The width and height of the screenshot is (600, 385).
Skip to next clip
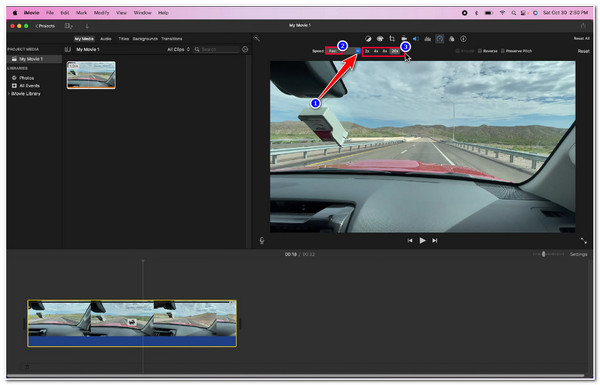(x=434, y=240)
